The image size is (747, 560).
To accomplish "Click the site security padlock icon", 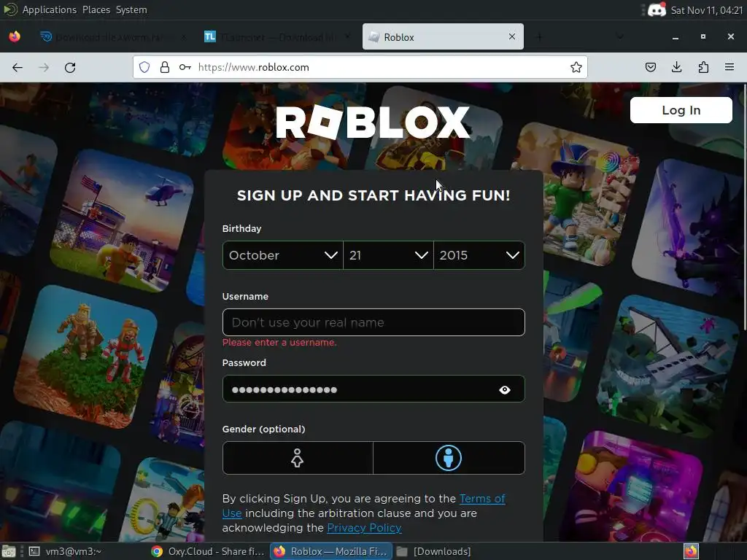I will coord(165,67).
